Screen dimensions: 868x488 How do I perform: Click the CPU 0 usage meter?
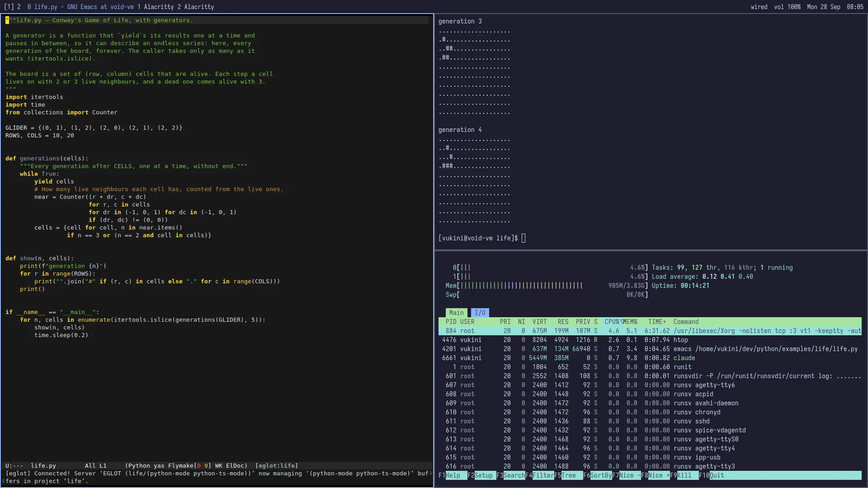click(550, 267)
